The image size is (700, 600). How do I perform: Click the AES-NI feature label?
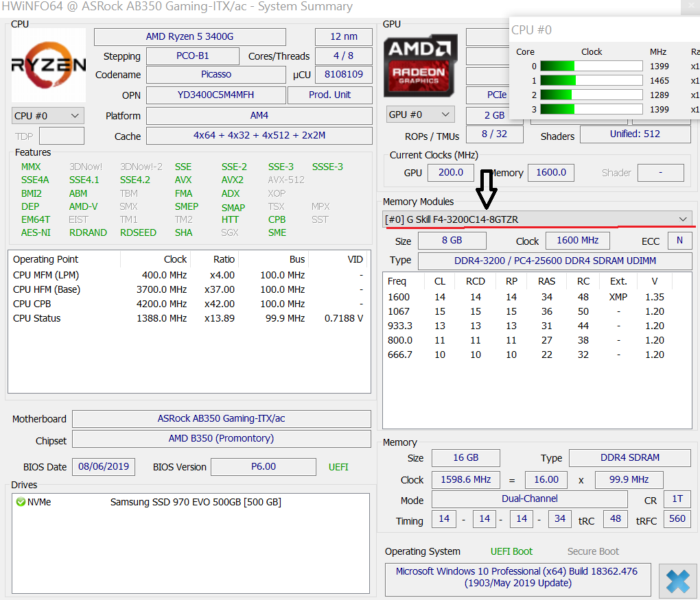point(36,232)
